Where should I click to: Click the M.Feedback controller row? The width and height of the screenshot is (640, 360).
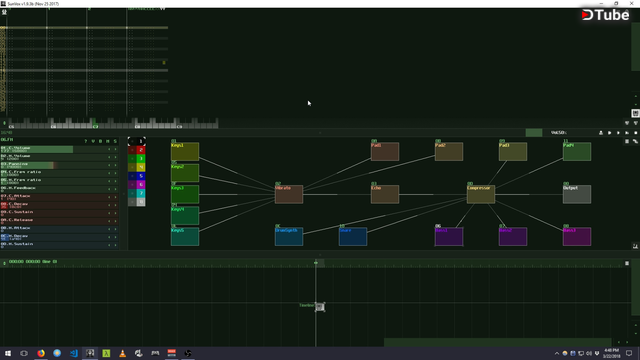pos(59,189)
